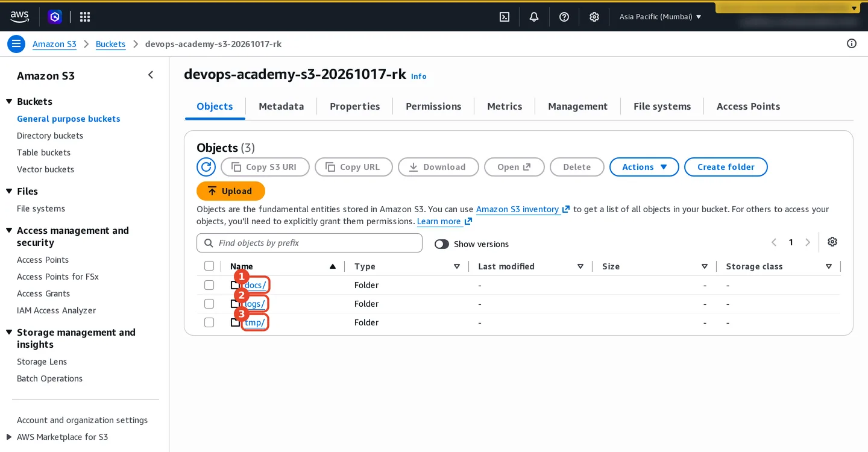Switch to the Management tab
868x452 pixels.
577,106
